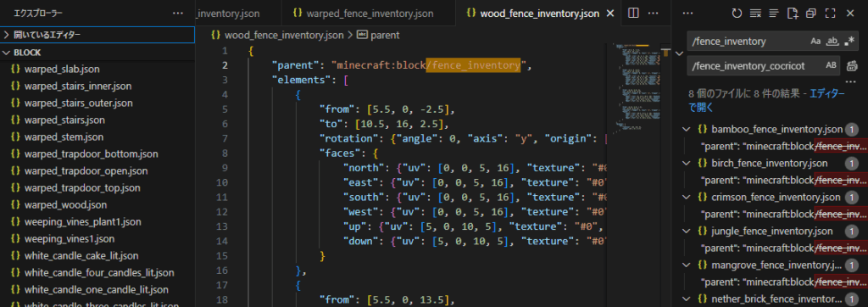
Task: Open search panel more actions menu
Action: (x=688, y=14)
